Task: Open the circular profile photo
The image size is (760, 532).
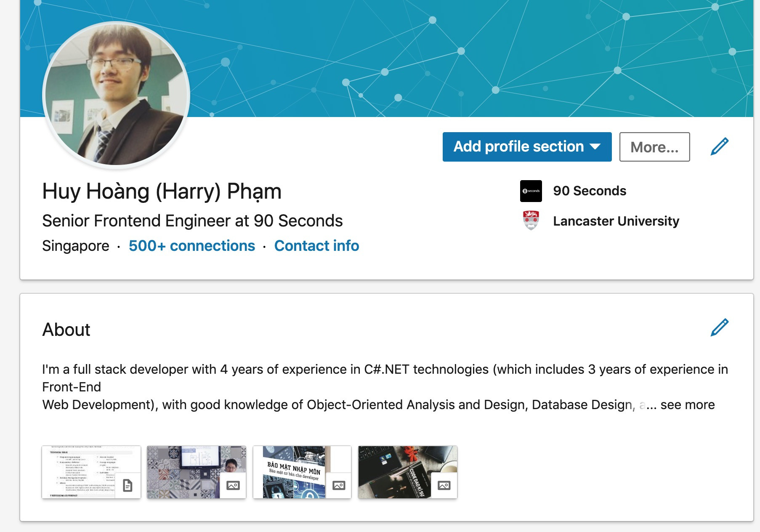Action: (116, 95)
